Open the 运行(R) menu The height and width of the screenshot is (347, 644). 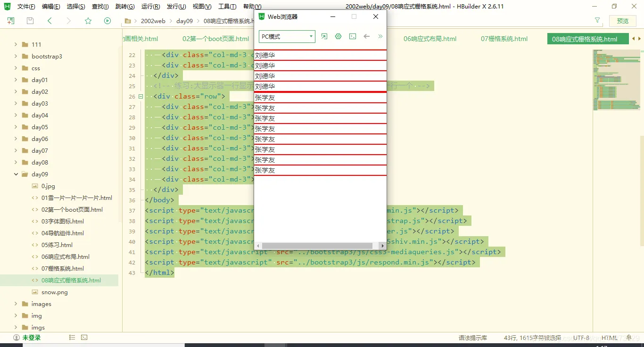click(x=150, y=7)
